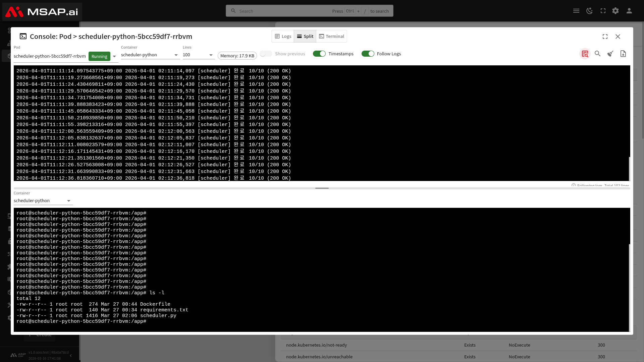Open hamburger menu icon in top bar
The width and height of the screenshot is (644, 362).
(576, 11)
